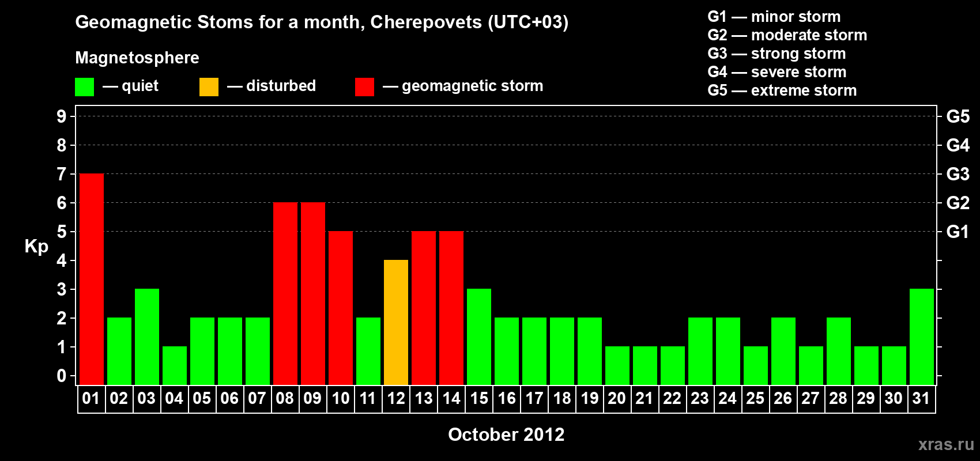Select the green bar for day 03
The image size is (980, 461).
[x=147, y=337]
